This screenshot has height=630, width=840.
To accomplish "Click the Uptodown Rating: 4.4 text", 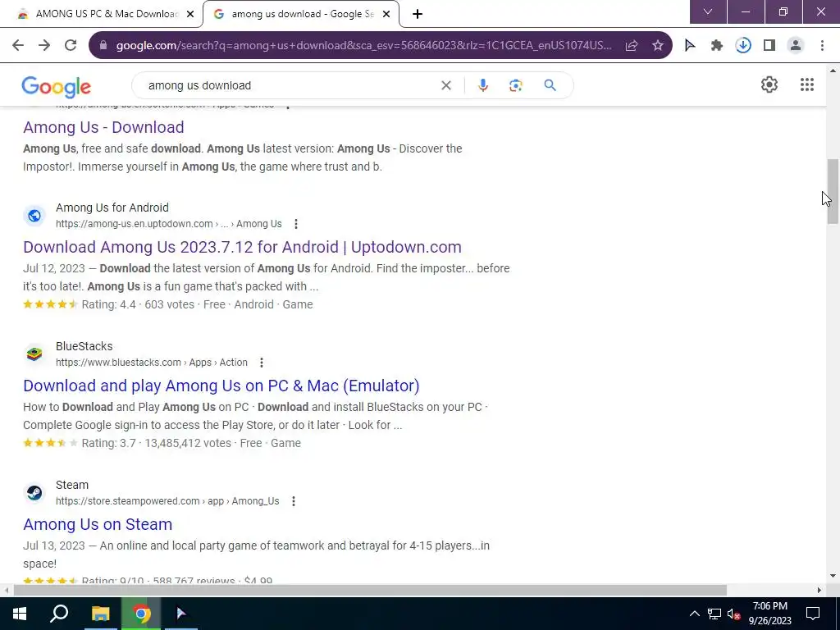I will pos(109,304).
